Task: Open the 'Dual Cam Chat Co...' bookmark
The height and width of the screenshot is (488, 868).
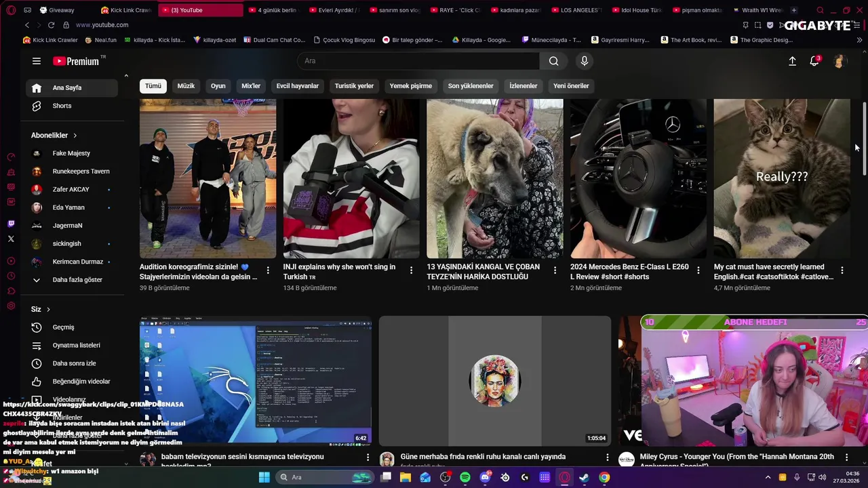Action: (x=274, y=40)
